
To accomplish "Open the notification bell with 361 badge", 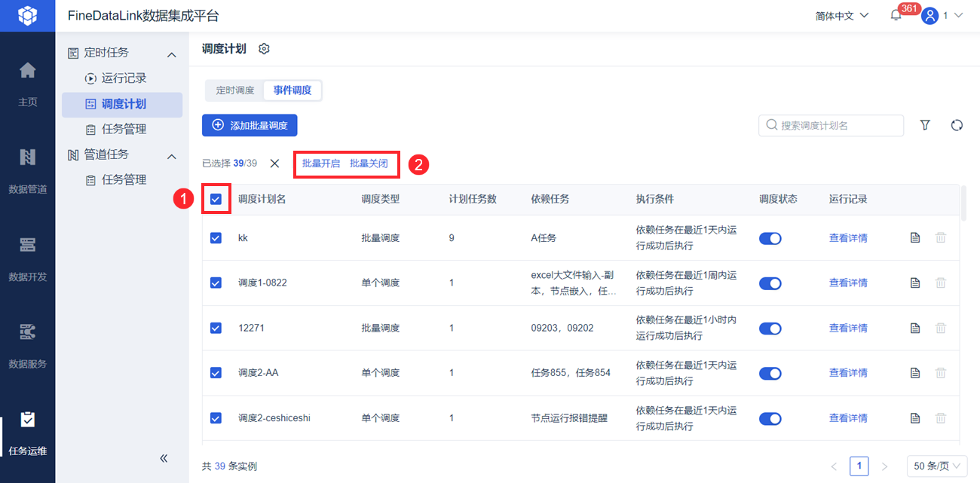I will point(896,15).
